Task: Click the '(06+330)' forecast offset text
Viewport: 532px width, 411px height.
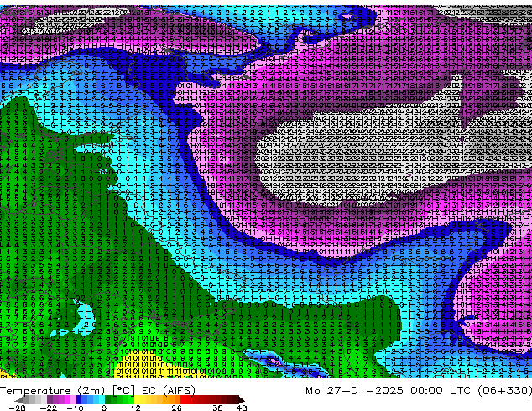Action: pyautogui.click(x=505, y=391)
